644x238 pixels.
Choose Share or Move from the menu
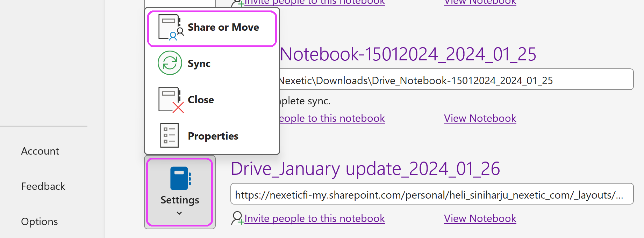click(212, 28)
